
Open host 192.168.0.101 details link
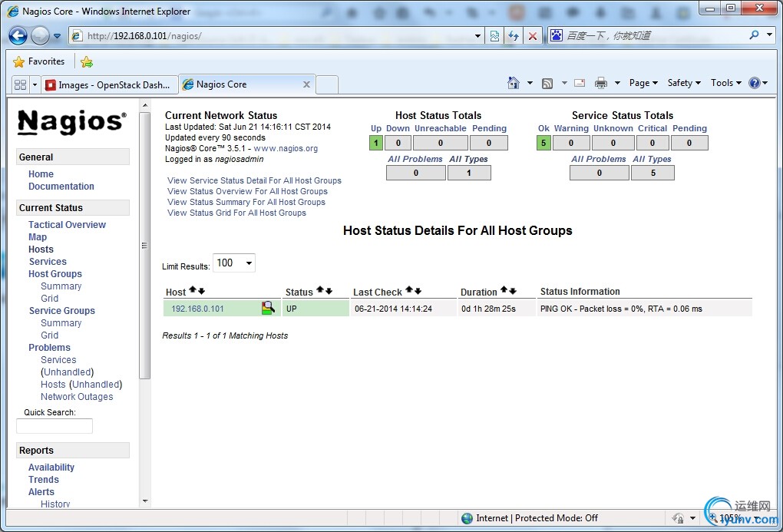(197, 309)
